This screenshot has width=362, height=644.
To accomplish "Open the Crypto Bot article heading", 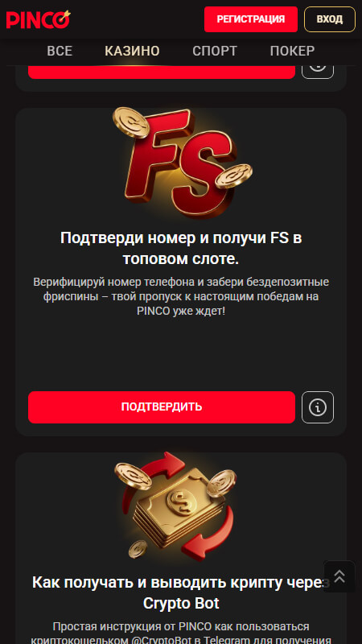I will [x=181, y=592].
